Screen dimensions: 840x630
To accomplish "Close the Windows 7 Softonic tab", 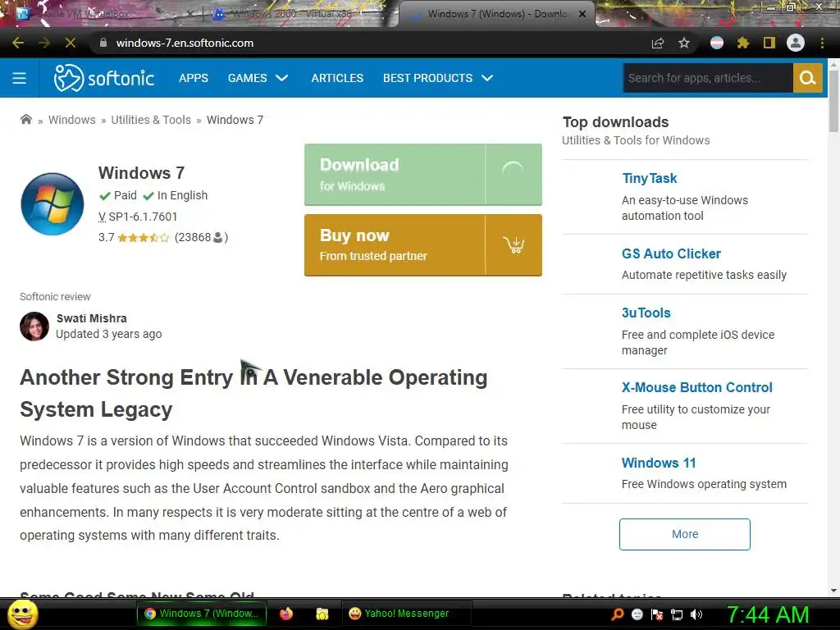I will pos(582,14).
